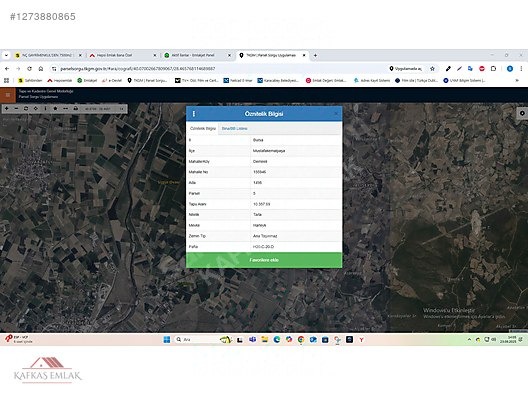The height and width of the screenshot is (396, 528).
Task: Open the Hepsiemlak bookmark
Action: (60, 80)
